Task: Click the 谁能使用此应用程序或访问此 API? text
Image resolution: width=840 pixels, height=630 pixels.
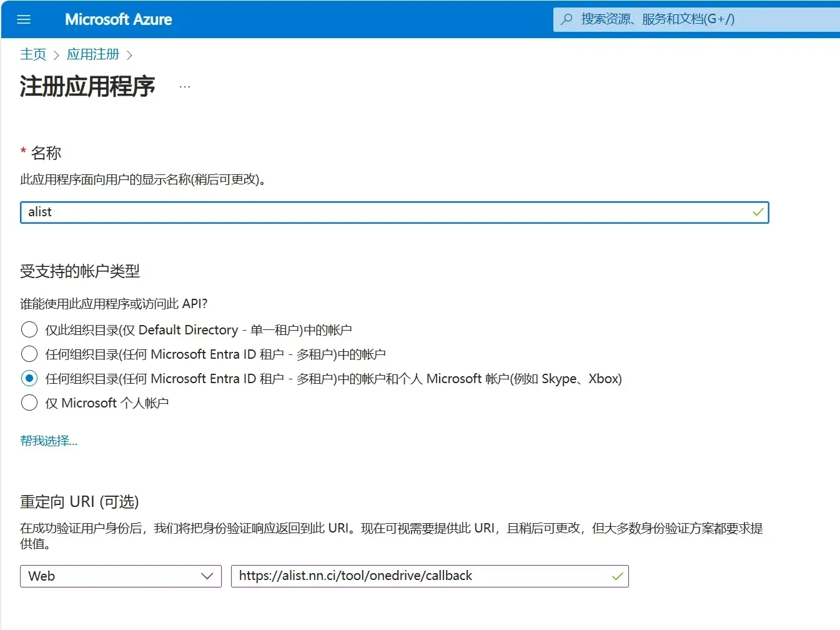Action: click(114, 304)
